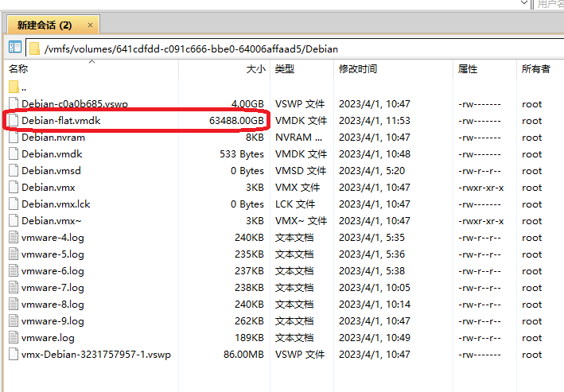Screen dimensions: 564x392
Task: Click the 533 Bytes size cell
Action: pos(242,154)
